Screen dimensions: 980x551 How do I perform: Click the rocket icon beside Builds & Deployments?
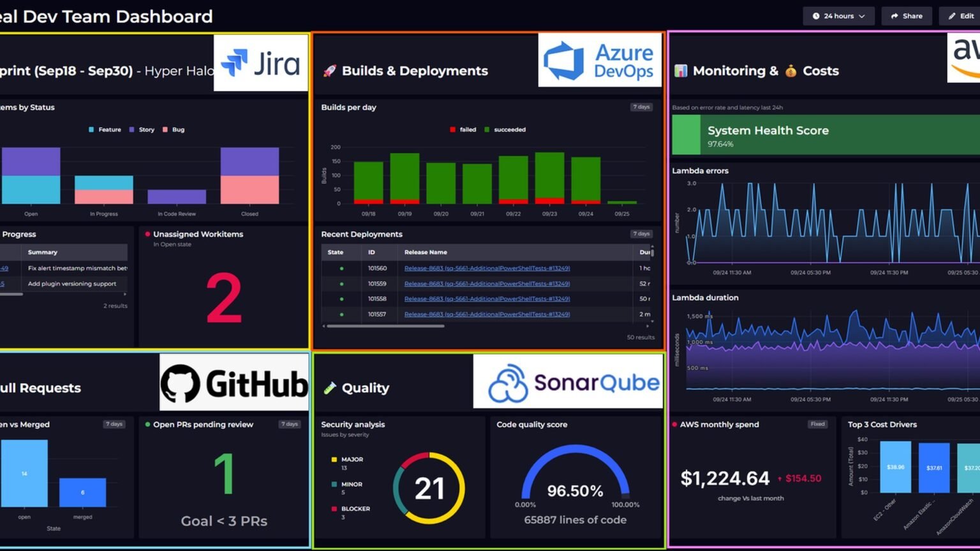tap(329, 71)
